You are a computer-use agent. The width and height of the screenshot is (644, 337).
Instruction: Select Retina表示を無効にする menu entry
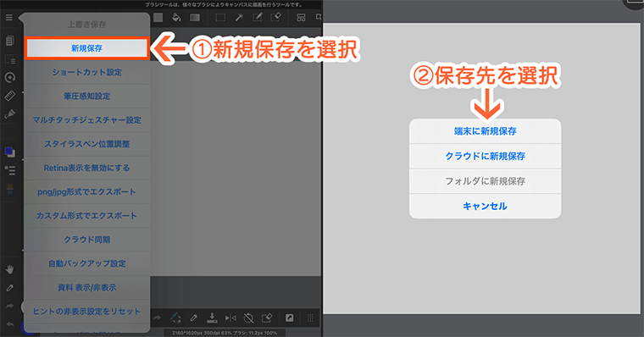[86, 168]
